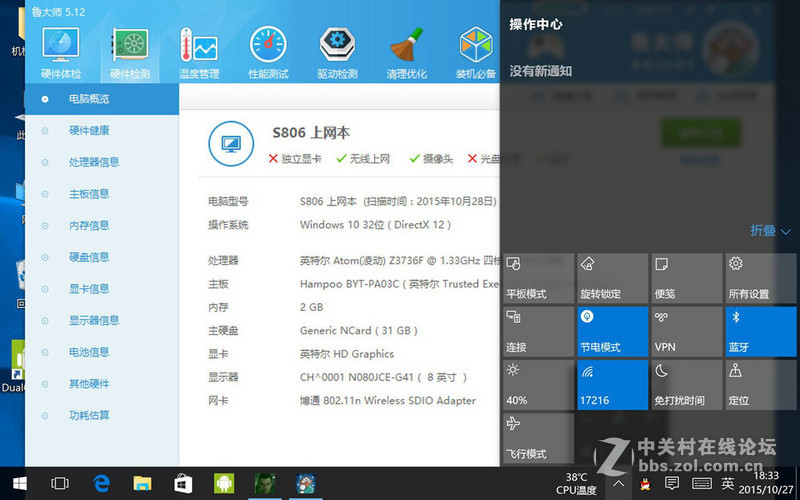Click 独立显卡 feature indicator
The image size is (800, 500).
tap(295, 159)
